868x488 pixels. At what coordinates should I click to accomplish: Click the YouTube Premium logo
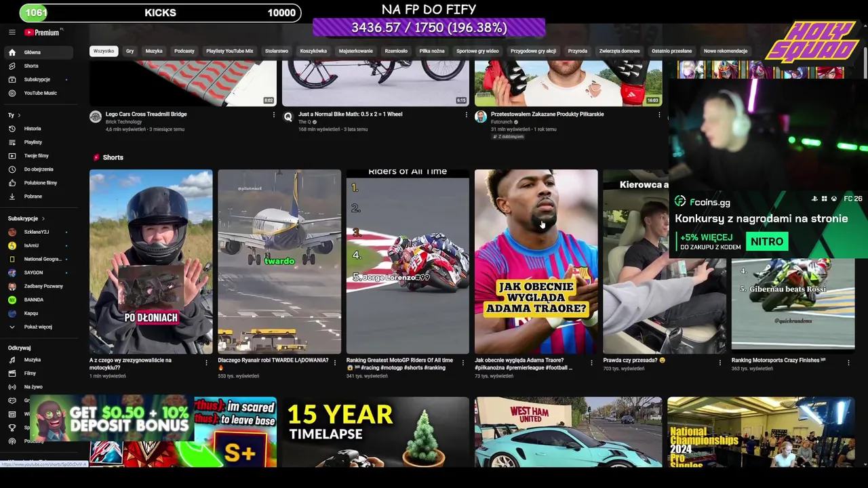[43, 33]
